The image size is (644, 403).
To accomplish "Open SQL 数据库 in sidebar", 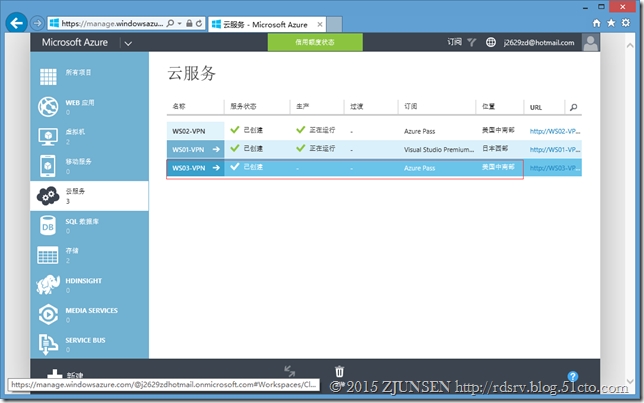I will click(x=90, y=226).
